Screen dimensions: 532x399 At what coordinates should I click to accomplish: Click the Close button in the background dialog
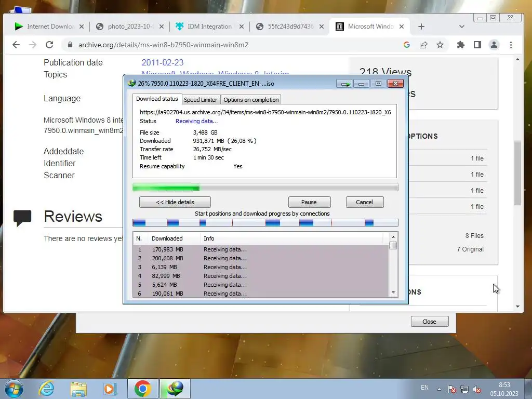(x=430, y=321)
